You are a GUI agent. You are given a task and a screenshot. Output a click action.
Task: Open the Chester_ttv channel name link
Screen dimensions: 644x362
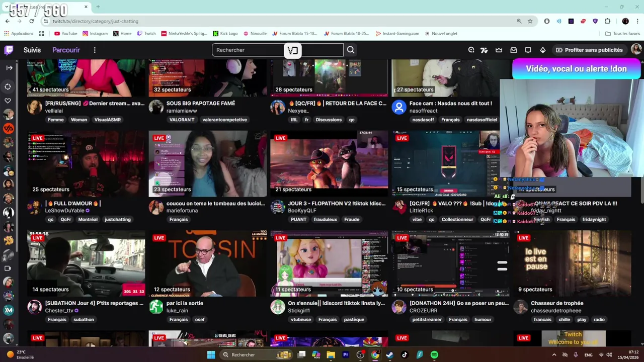tap(59, 311)
